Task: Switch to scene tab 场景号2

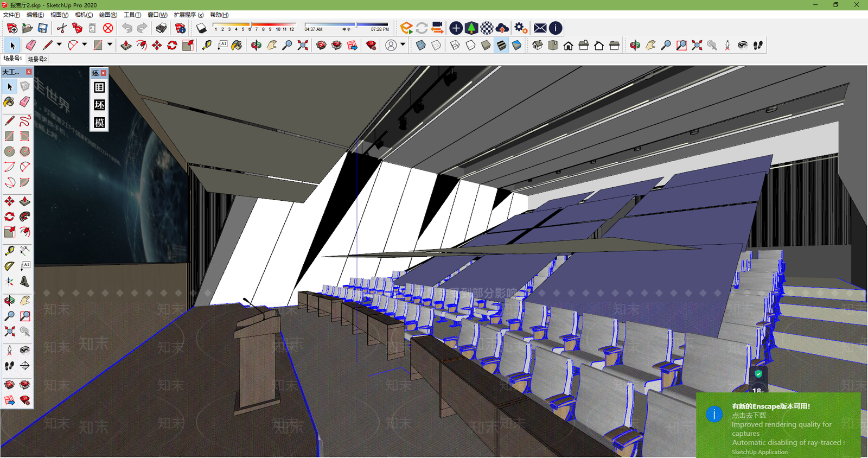Action: 37,59
